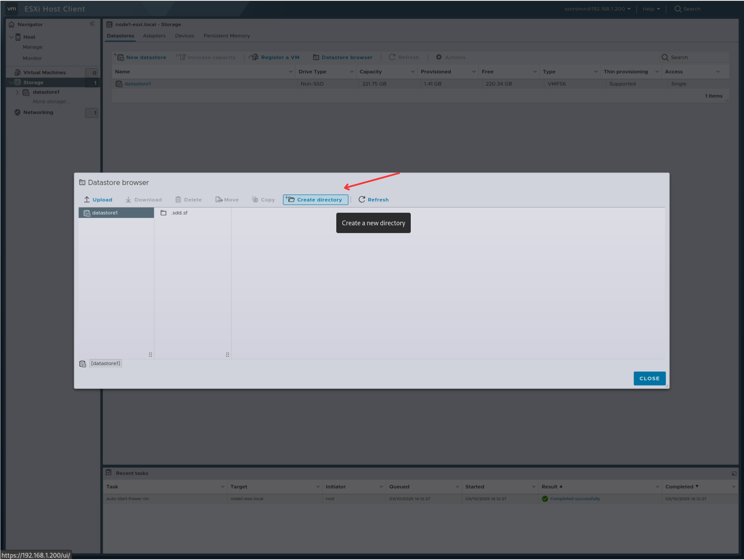Click the Copy icon in Datastore browser
This screenshot has width=744, height=560.
(254, 199)
